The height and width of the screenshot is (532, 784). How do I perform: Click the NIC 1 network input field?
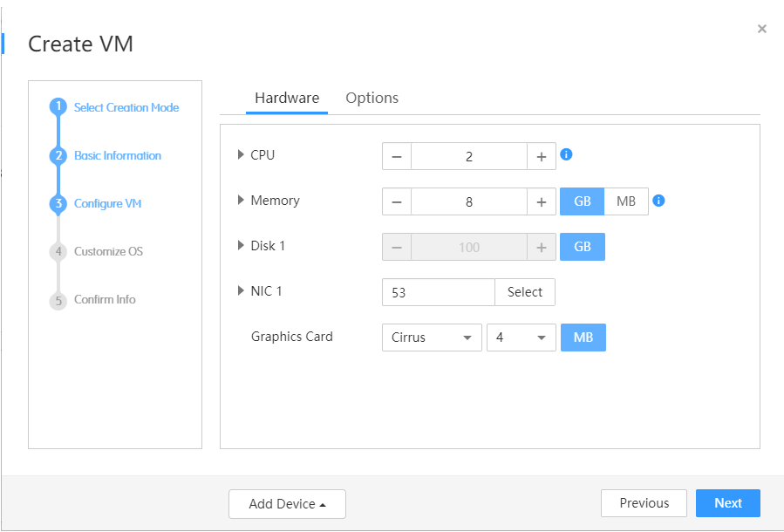439,293
